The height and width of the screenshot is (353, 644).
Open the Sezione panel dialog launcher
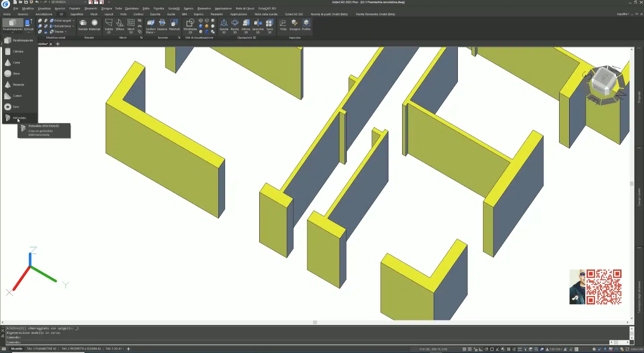point(179,38)
